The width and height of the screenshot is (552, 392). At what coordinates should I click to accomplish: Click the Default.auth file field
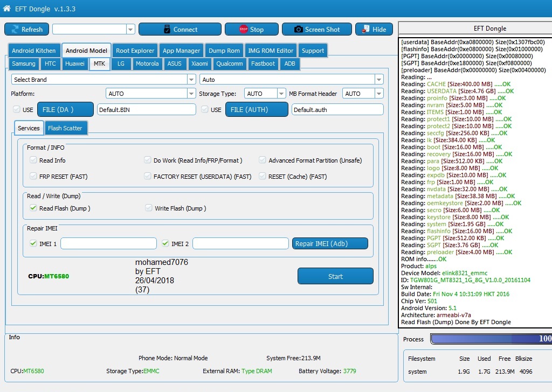pyautogui.click(x=337, y=109)
